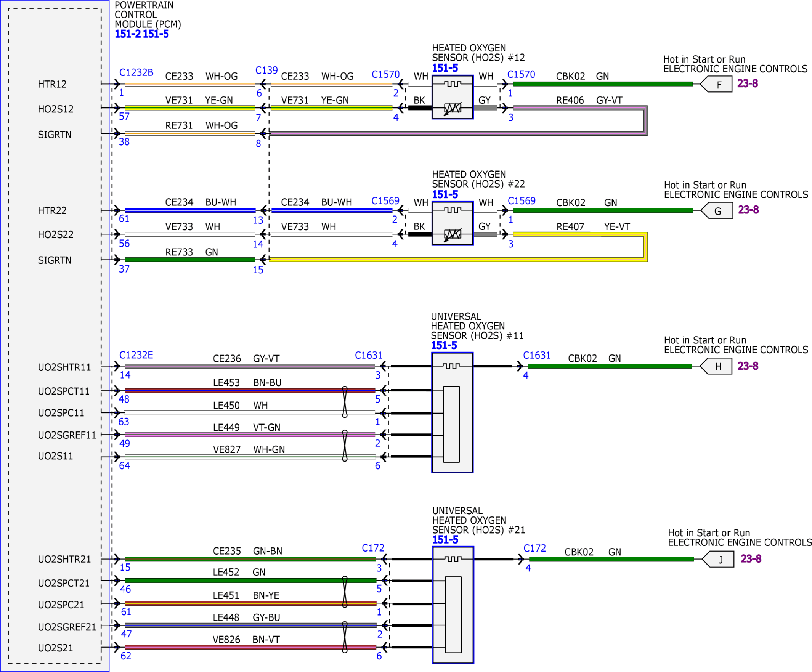This screenshot has width=812, height=672.
Task: Click the H off-page connector symbol
Action: [x=716, y=366]
